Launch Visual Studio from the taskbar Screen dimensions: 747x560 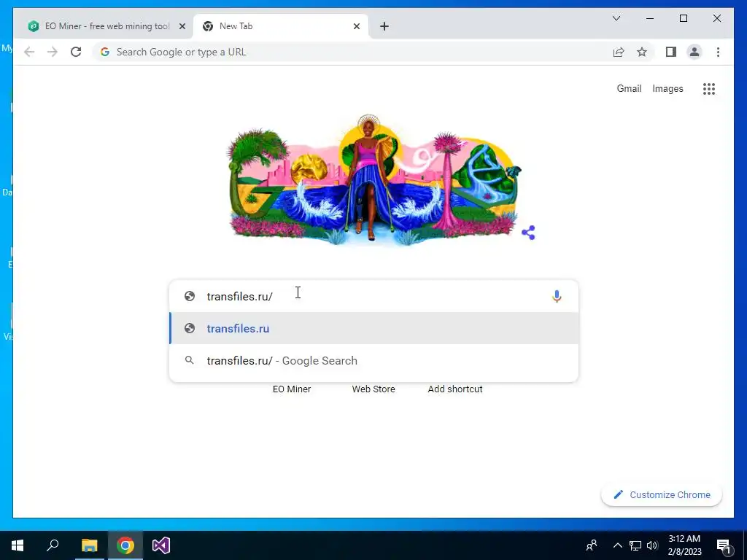click(161, 545)
